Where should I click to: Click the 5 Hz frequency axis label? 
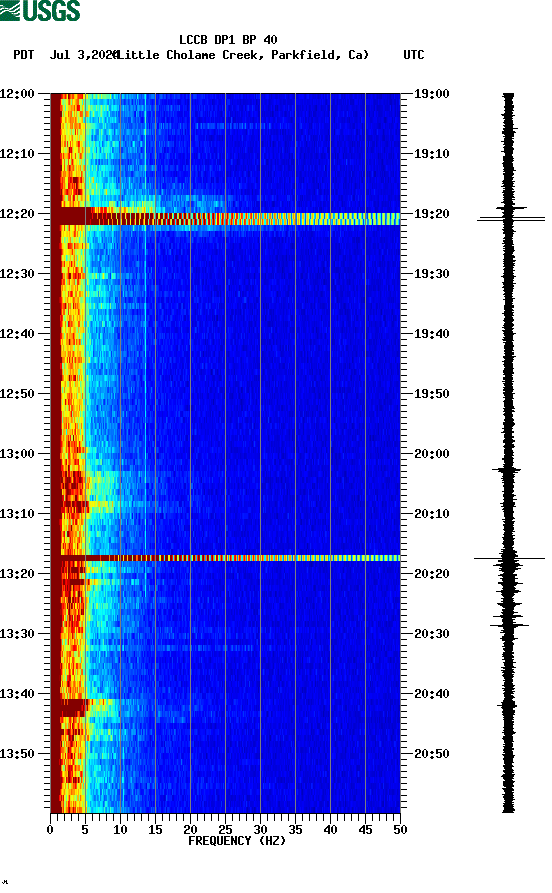pos(85,830)
